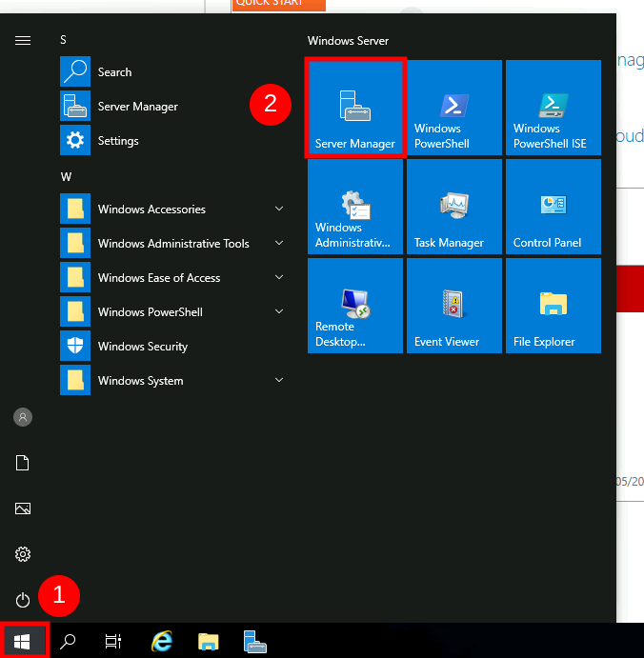
Task: Open Settings from the apps list
Action: pyautogui.click(x=174, y=141)
